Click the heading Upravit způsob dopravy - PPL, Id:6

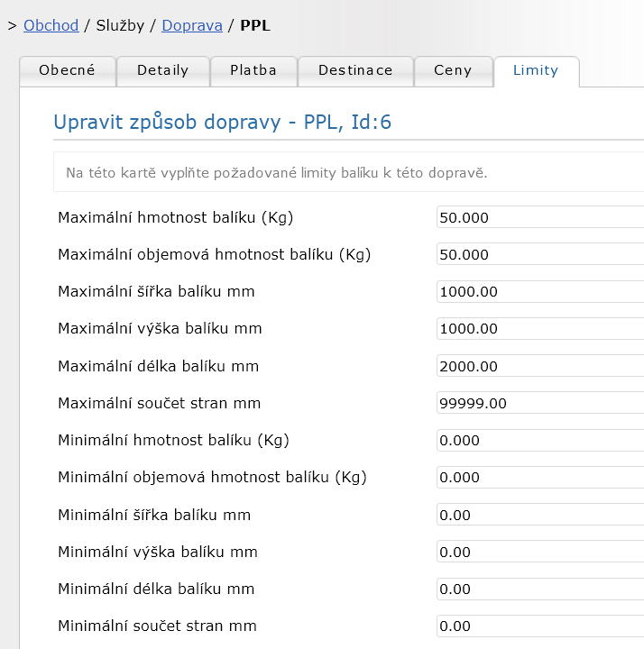pyautogui.click(x=223, y=122)
